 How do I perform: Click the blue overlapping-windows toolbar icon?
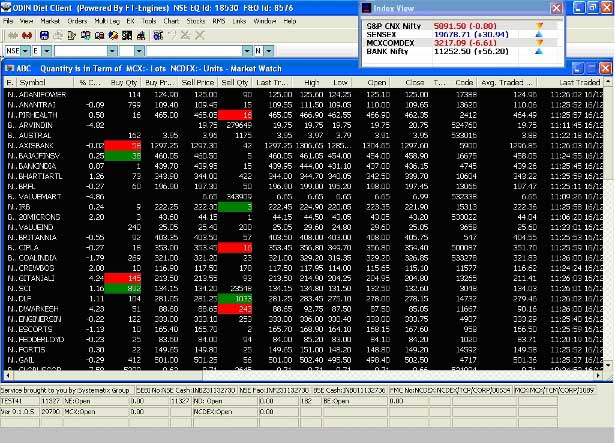point(86,36)
